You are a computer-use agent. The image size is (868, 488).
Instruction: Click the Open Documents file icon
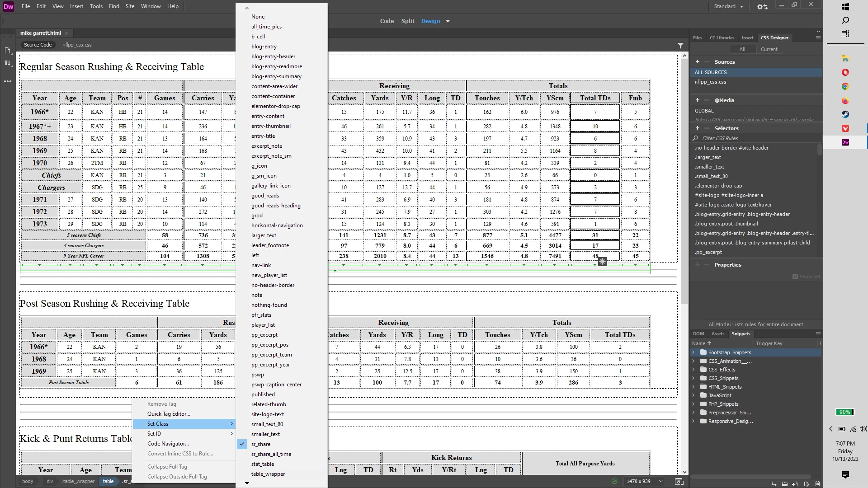pyautogui.click(x=8, y=51)
